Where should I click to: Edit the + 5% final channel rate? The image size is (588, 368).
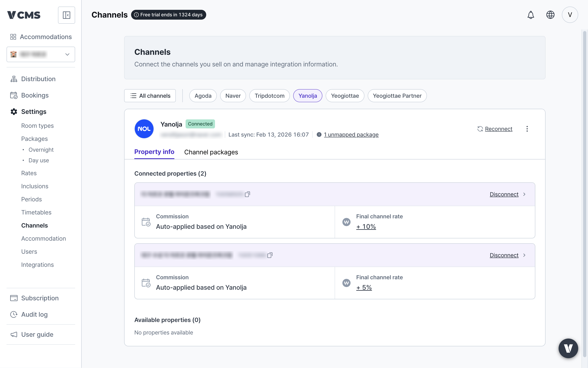tap(364, 287)
